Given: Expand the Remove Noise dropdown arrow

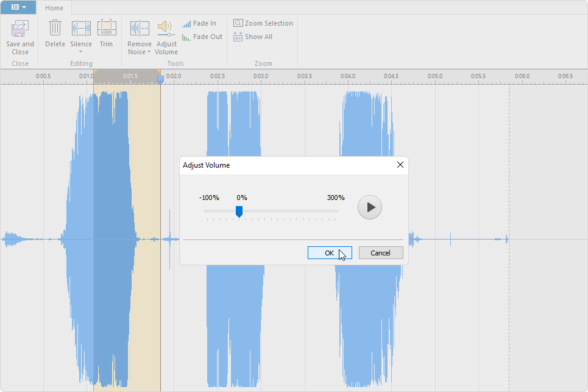Looking at the screenshot, I should pyautogui.click(x=149, y=52).
